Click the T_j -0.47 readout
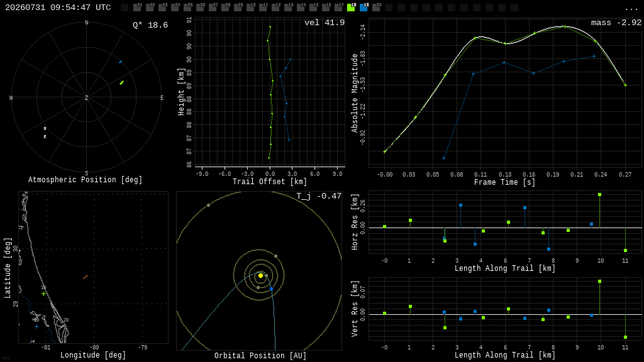The image size is (644, 362). 319,196
